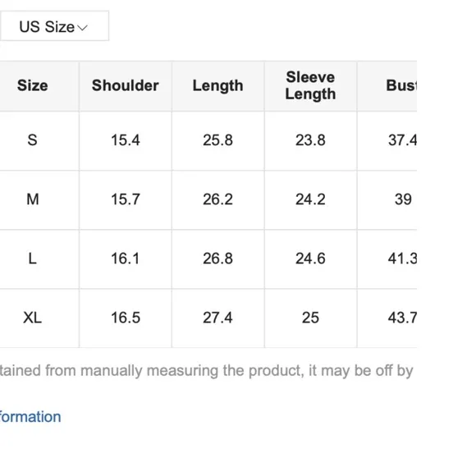The width and height of the screenshot is (476, 476).
Task: Click the 25 sleeve length value for XL
Action: tap(310, 318)
